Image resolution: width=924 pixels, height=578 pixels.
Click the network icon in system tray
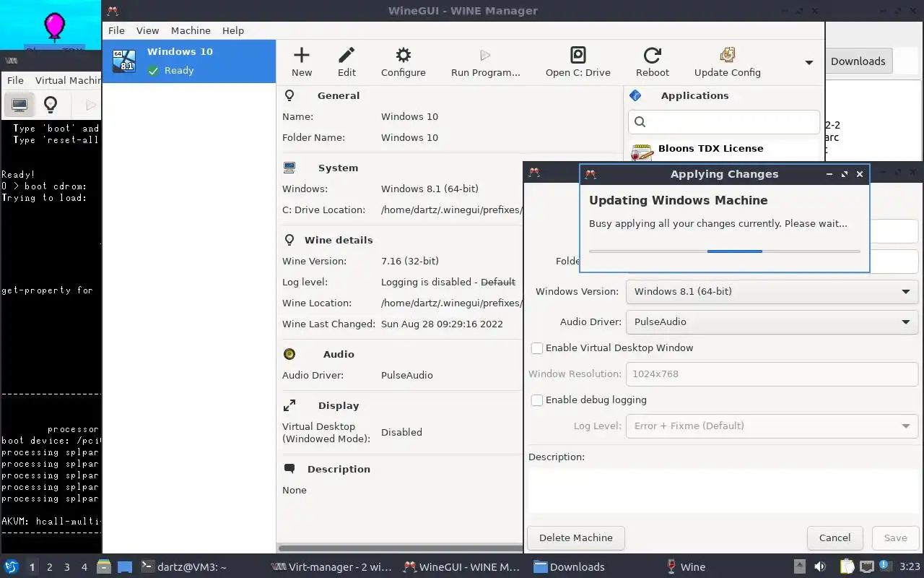pyautogui.click(x=866, y=566)
